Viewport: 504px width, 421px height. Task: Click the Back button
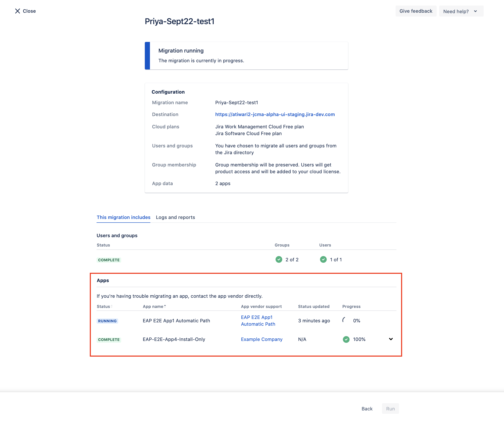click(x=367, y=408)
